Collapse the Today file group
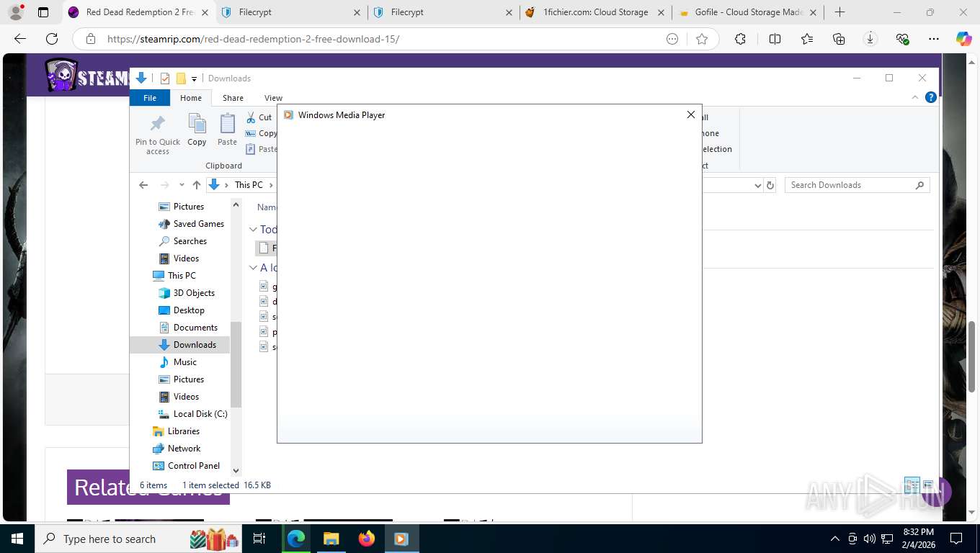 253,230
